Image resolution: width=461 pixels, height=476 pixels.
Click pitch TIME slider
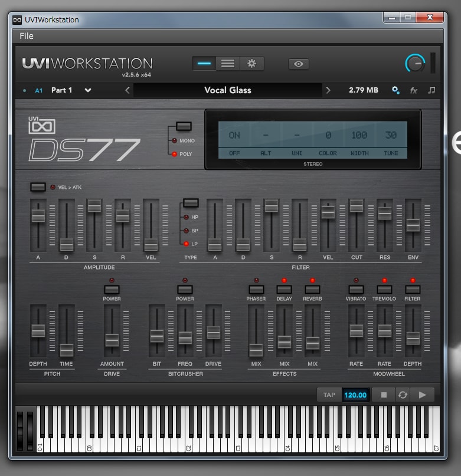pyautogui.click(x=66, y=350)
